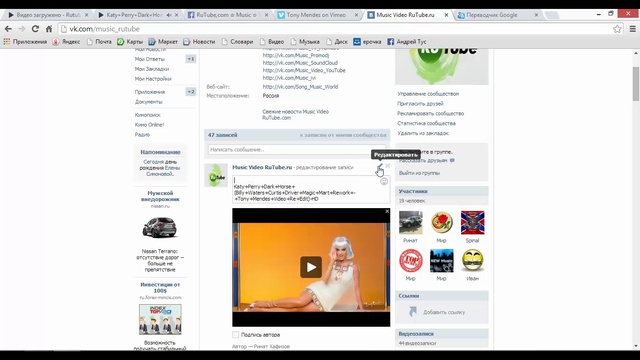
Task: Switch to Tony Mendes on Vimeo tab
Action: coord(316,15)
